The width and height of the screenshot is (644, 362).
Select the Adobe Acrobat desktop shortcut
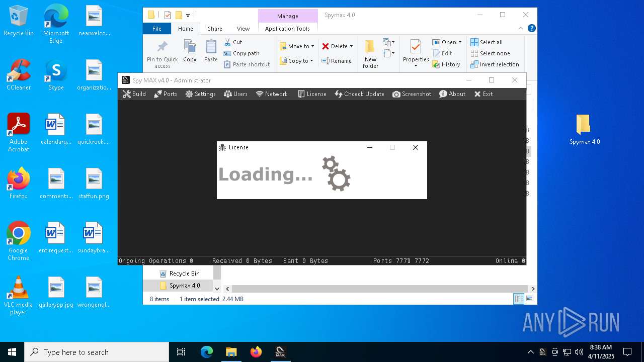pyautogui.click(x=19, y=132)
